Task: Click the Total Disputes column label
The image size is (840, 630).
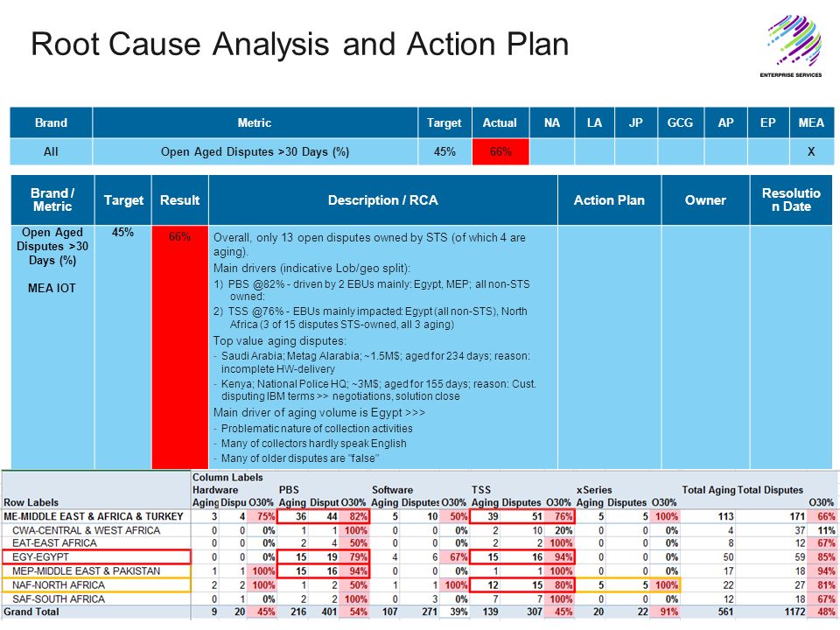Action: point(770,490)
